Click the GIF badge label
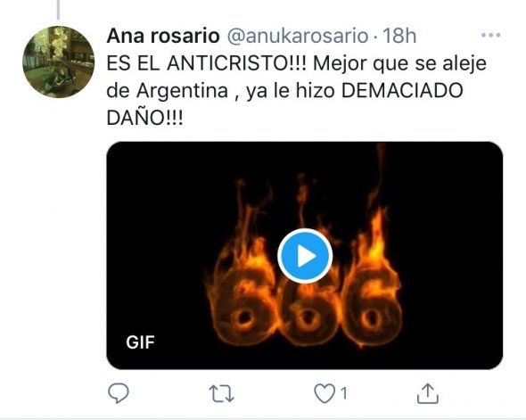The image size is (526, 420). (x=140, y=342)
